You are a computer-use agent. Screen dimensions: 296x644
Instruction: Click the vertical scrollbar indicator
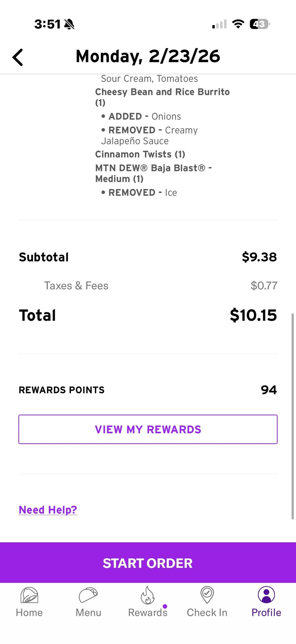(292, 416)
